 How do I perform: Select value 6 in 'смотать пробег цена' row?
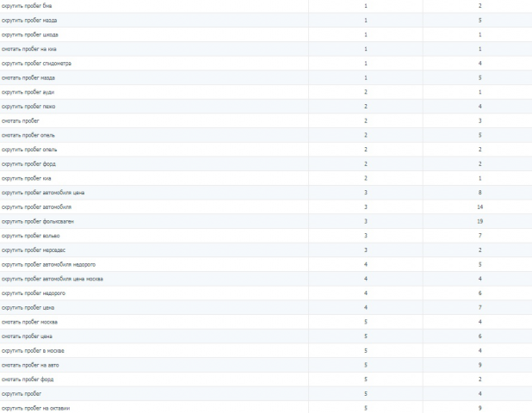479,336
